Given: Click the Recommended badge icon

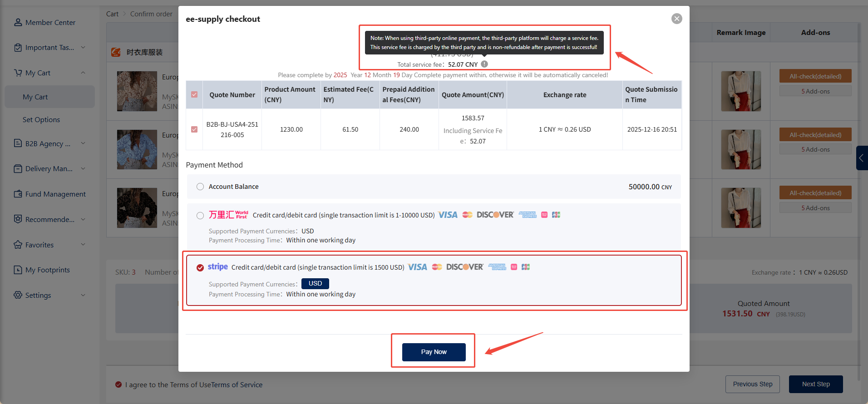Looking at the screenshot, I should pos(18,219).
